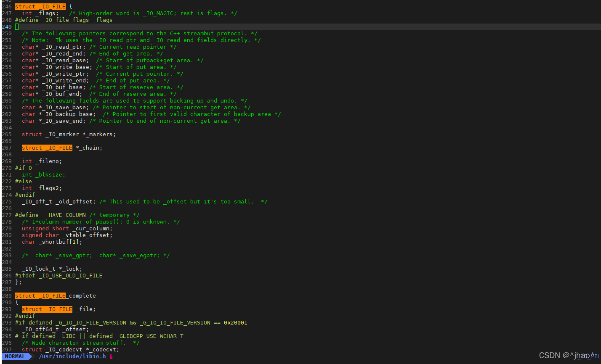The height and width of the screenshot is (364, 601).
Task: Click the '0x20001' constant on line 293
Action: (236, 323)
